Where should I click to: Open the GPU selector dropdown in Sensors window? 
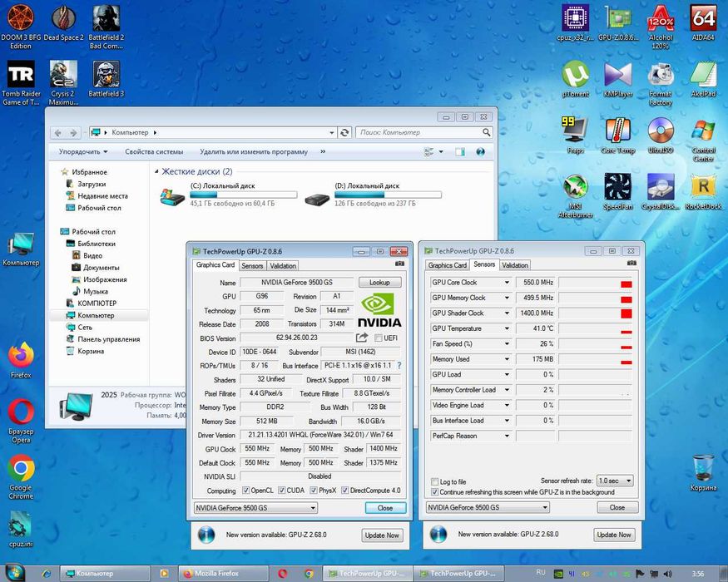[x=488, y=507]
